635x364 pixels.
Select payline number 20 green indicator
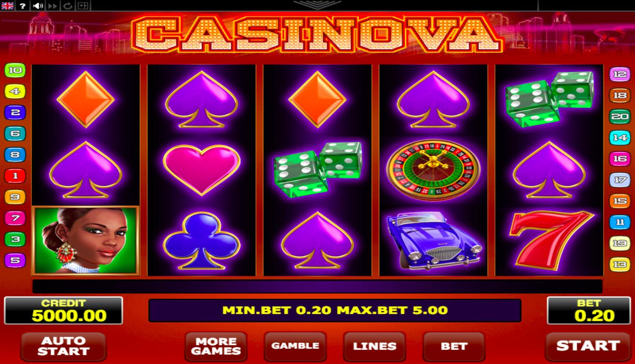[620, 116]
